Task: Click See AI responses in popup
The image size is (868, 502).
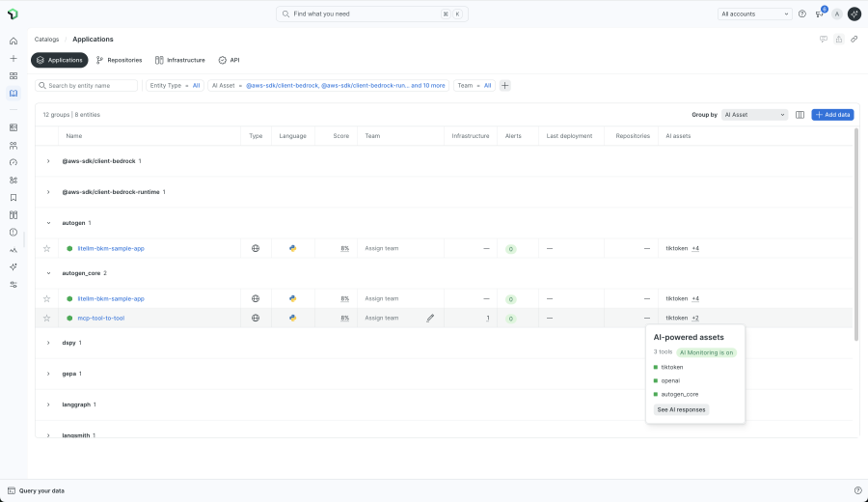Action: [x=681, y=409]
